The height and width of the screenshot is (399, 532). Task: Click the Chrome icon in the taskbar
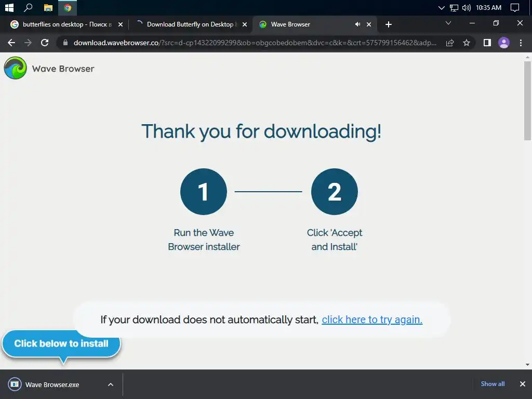pos(68,7)
